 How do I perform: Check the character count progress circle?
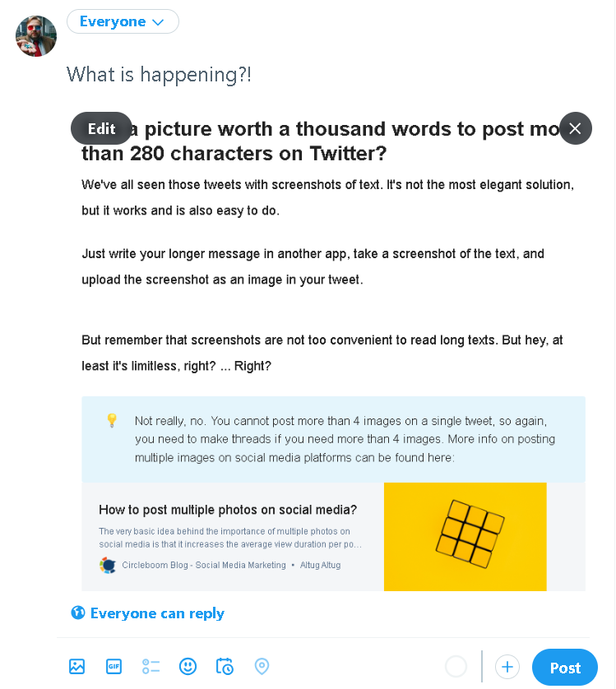[x=456, y=667]
